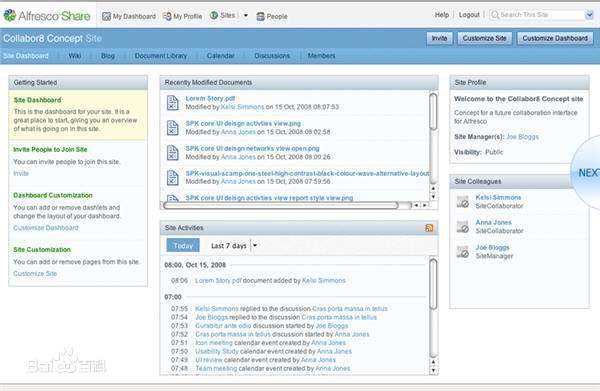Open the Blog tab
The width and height of the screenshot is (600, 391).
108,56
